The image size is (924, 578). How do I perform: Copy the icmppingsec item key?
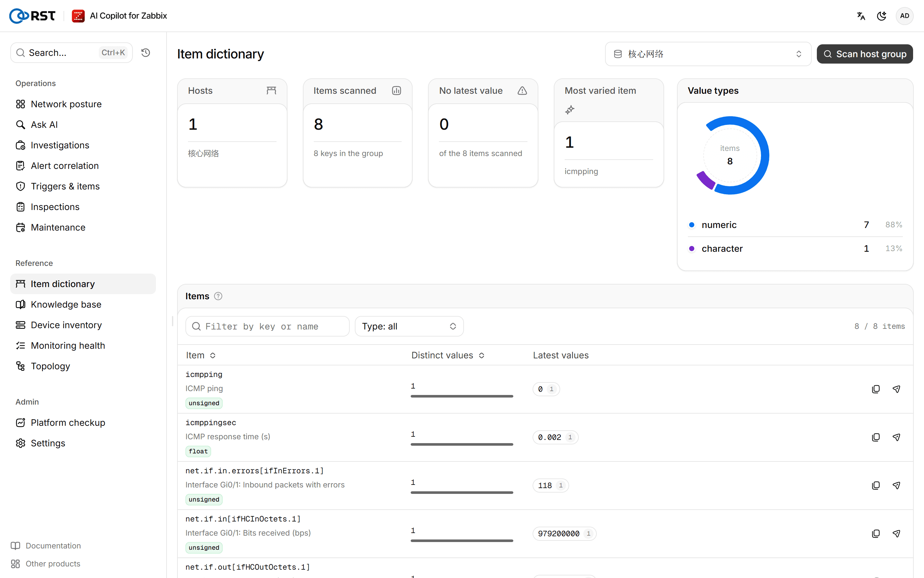tap(876, 437)
